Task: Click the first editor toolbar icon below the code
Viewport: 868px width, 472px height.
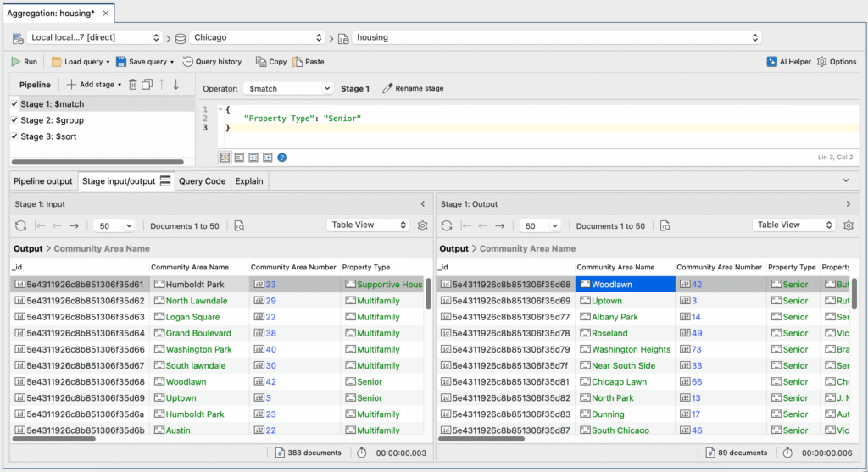Action: pyautogui.click(x=225, y=158)
